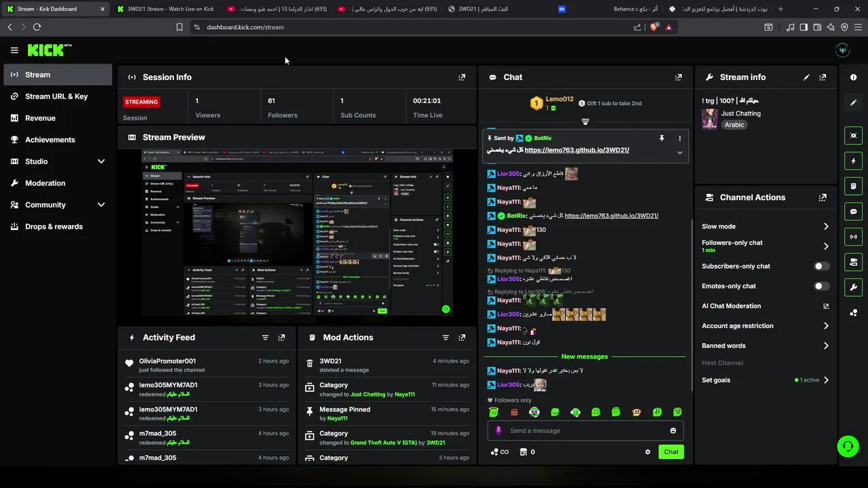The image size is (868, 488).
Task: Toggle the channel actions camera icon in right sidebar
Action: pos(853,262)
